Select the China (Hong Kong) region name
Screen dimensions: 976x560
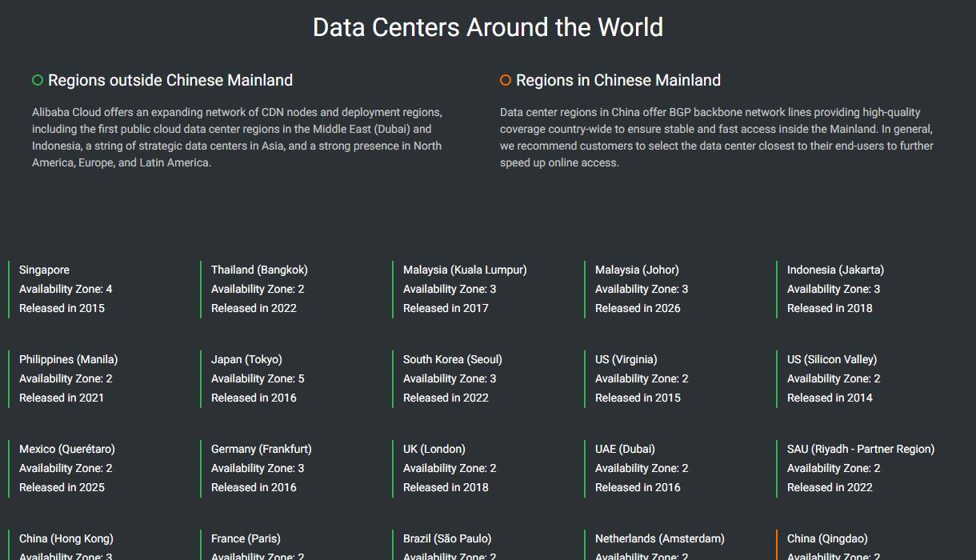pos(66,538)
